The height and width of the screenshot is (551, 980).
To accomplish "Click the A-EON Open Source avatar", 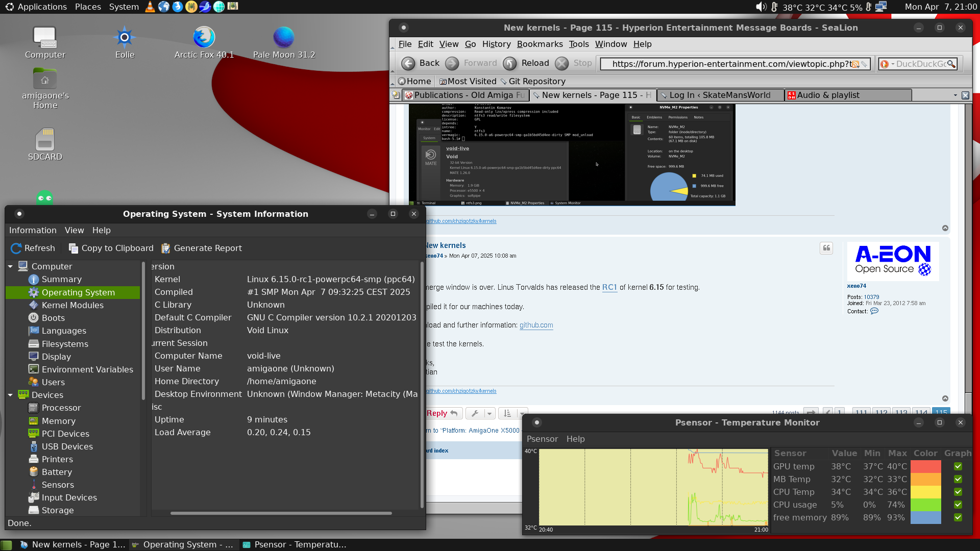I will click(893, 261).
